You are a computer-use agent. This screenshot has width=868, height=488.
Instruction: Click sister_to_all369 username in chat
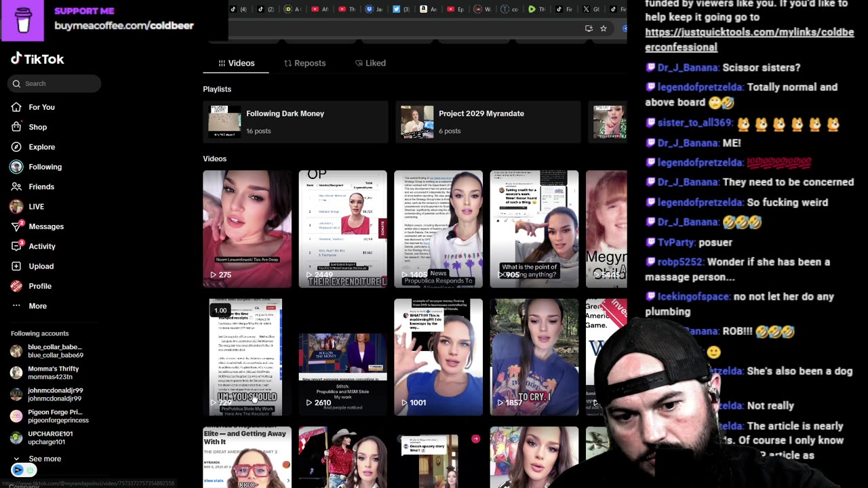tap(694, 123)
